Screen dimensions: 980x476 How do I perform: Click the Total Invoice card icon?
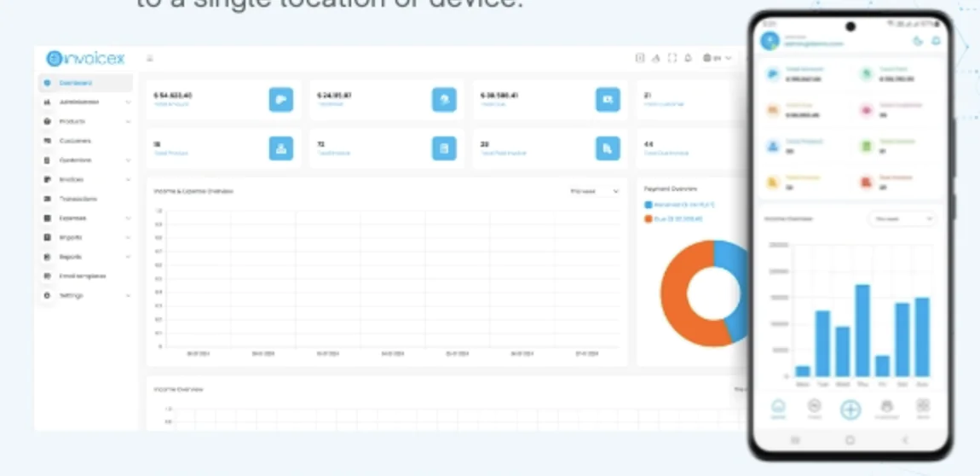click(444, 148)
